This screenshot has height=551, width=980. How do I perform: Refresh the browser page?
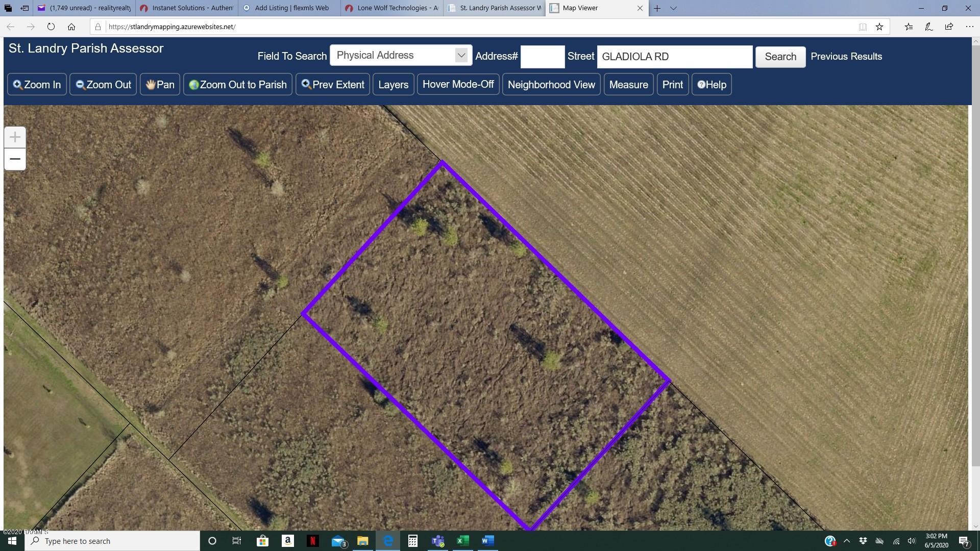(51, 27)
